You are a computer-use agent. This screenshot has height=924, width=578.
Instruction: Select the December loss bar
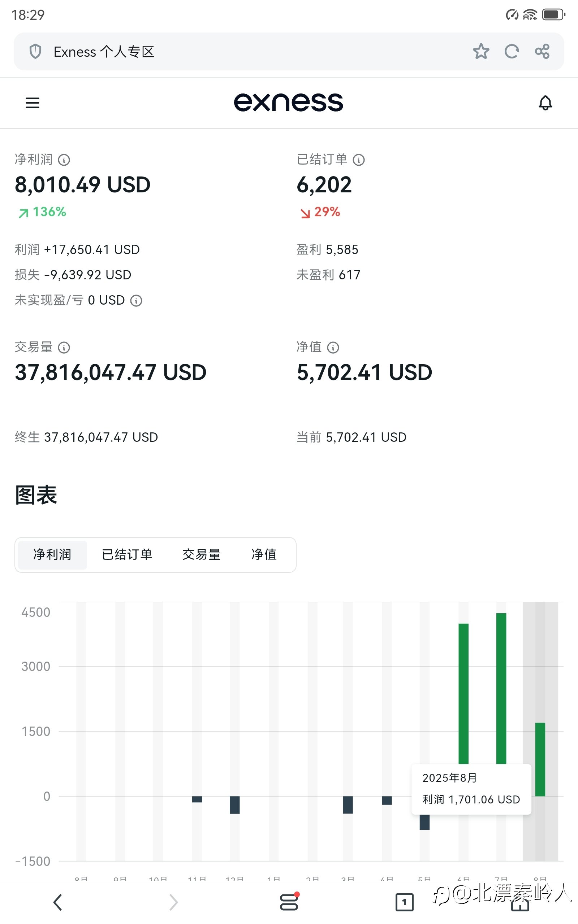tap(235, 805)
